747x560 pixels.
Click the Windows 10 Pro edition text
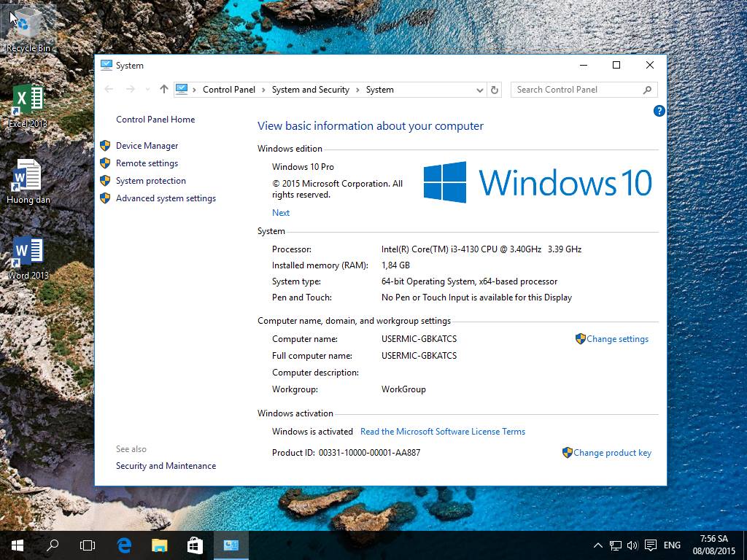coord(303,167)
